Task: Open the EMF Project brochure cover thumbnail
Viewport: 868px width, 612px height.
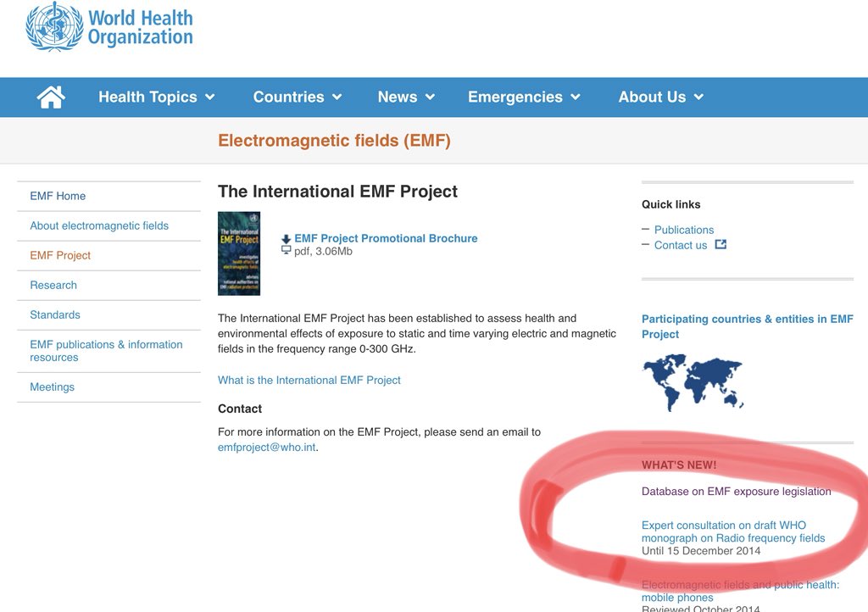Action: (x=238, y=253)
